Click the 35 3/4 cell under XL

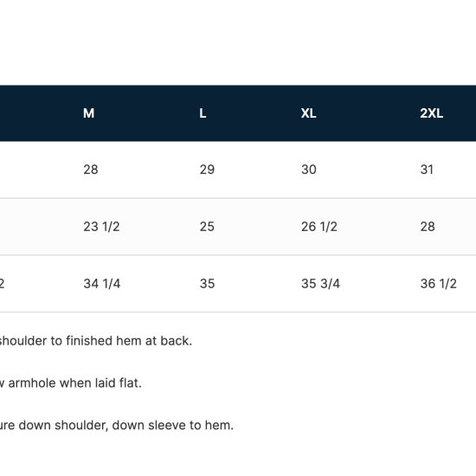320,284
